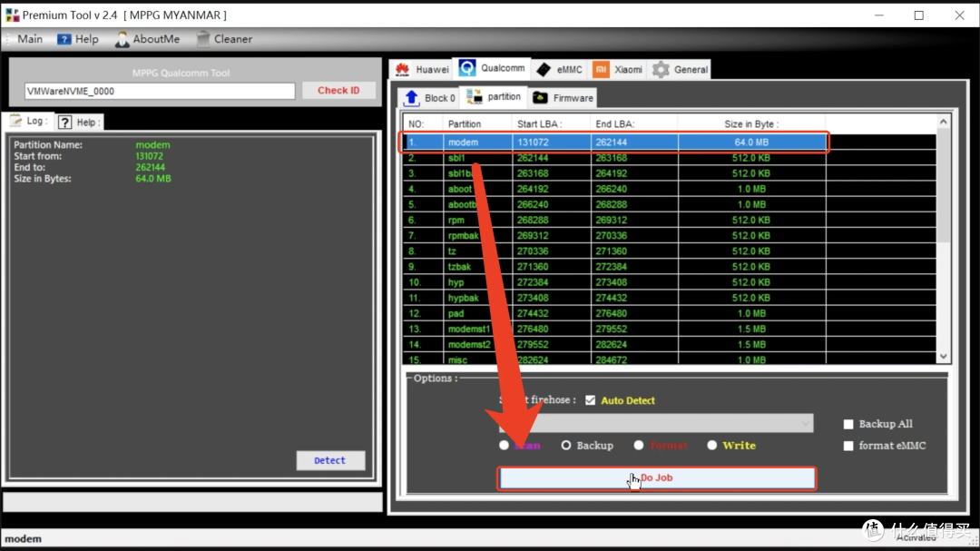Select the Qualcomm tab icon
Image resolution: width=980 pixels, height=551 pixels.
(x=467, y=68)
